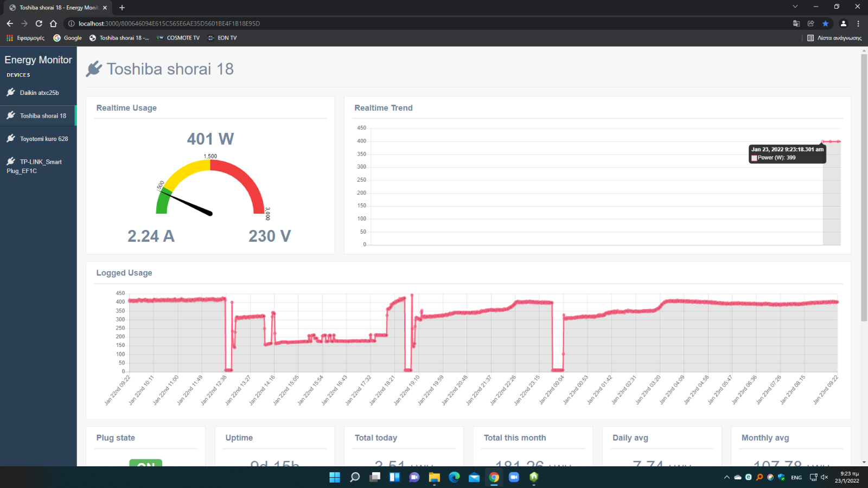View site information for localhost
This screenshot has height=488, width=868.
click(71, 23)
